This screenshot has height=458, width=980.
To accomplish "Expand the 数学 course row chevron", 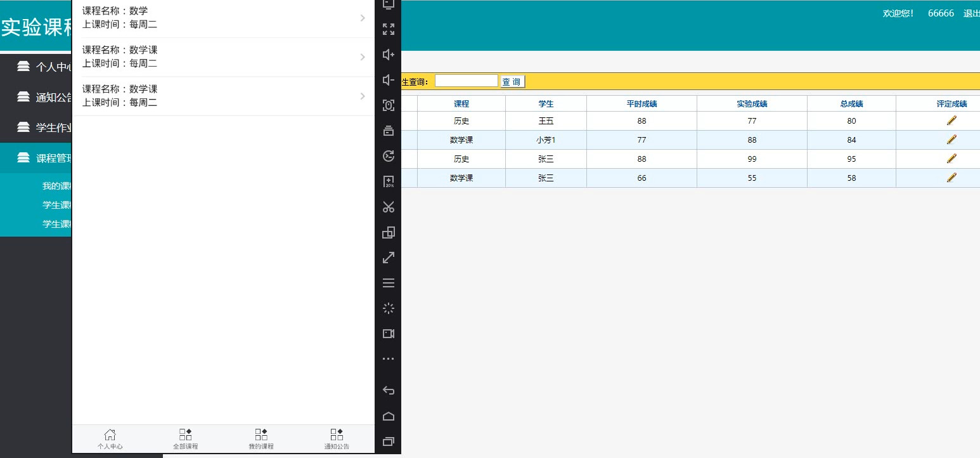I will click(363, 18).
